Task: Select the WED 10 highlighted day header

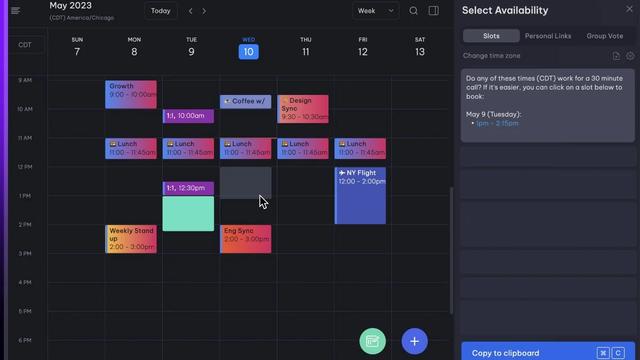Action: click(x=248, y=48)
